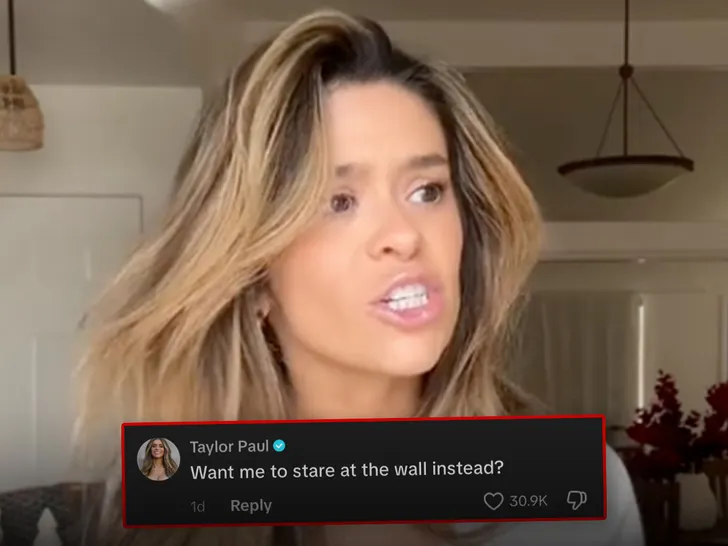The image size is (728, 546).
Task: Click the hanging bowl pendant light in the video
Action: click(x=625, y=174)
